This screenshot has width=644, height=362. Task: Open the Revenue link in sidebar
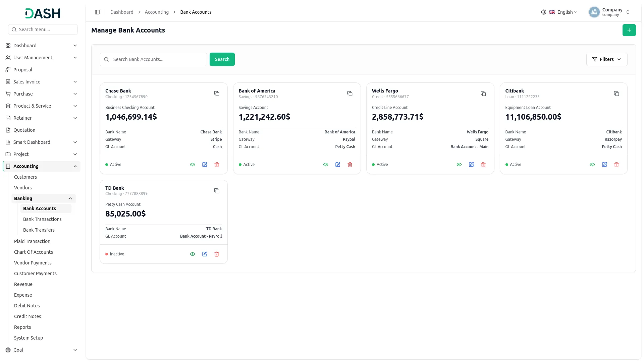point(23,284)
